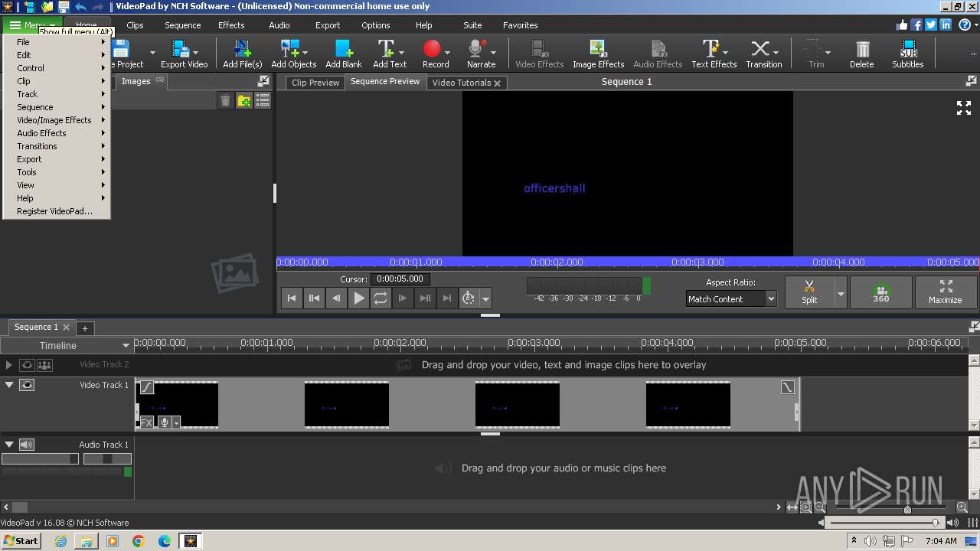Click the Add File(s) icon
The height and width of the screenshot is (551, 980).
point(243,54)
